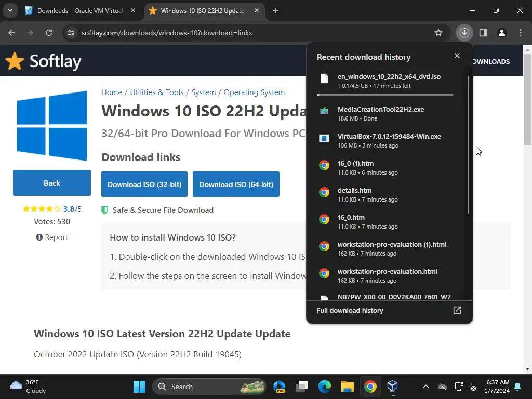Image resolution: width=532 pixels, height=399 pixels.
Task: Click the Chrome icon beside 16_0.htm
Action: coord(324,219)
